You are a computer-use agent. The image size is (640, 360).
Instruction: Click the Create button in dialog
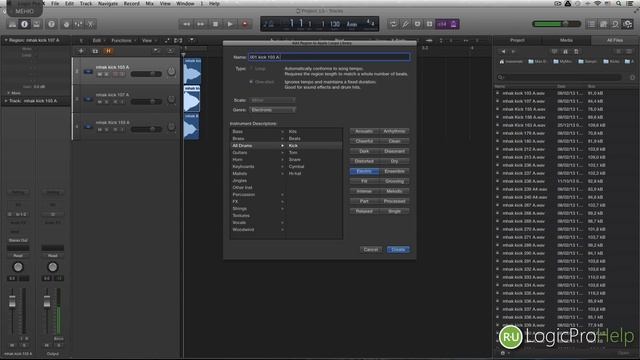398,249
